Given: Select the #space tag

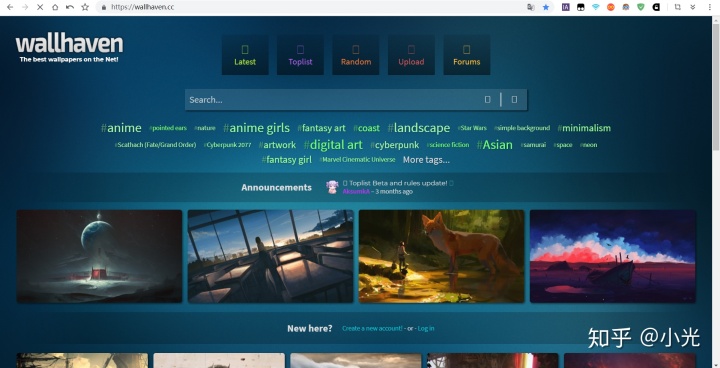Looking at the screenshot, I should point(563,145).
